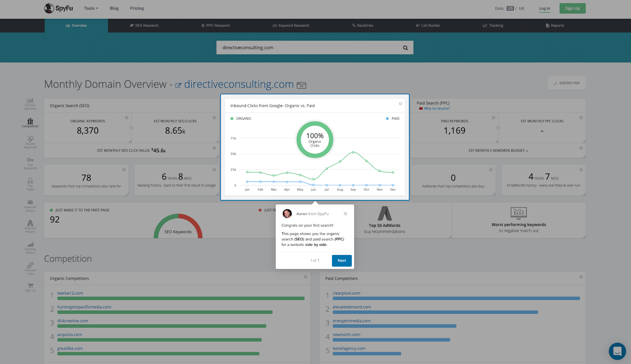Click help icon on Paid Keywords card
Screen dimensions: 631x364
[493, 118]
